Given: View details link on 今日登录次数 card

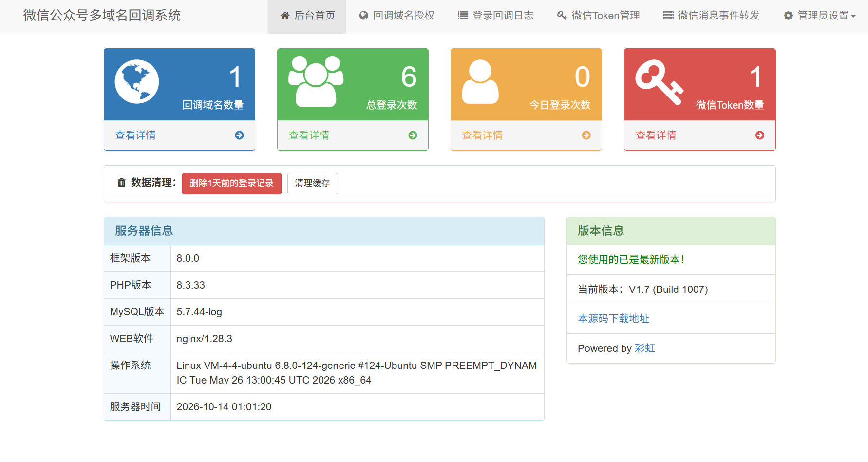Looking at the screenshot, I should [482, 135].
